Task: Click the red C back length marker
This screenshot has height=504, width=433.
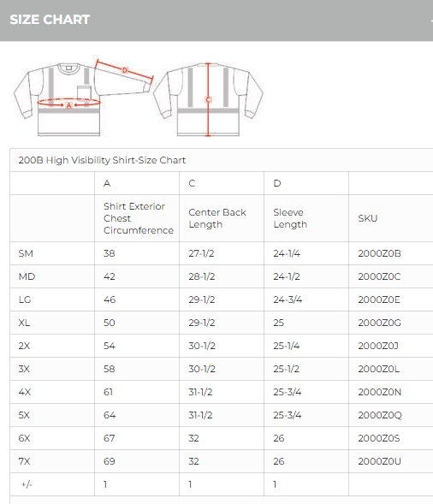Action: point(208,99)
